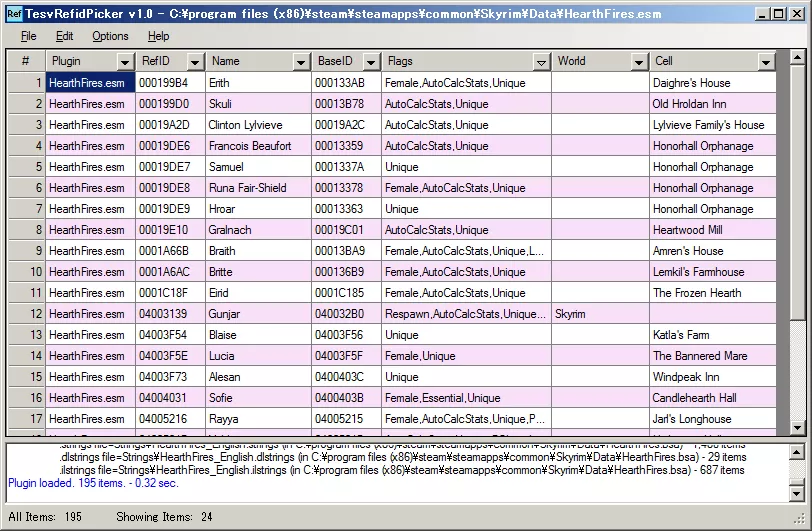Click the TesvRefidPicker app icon in title bar
Viewport: 812px width, 531px height.
[x=14, y=14]
